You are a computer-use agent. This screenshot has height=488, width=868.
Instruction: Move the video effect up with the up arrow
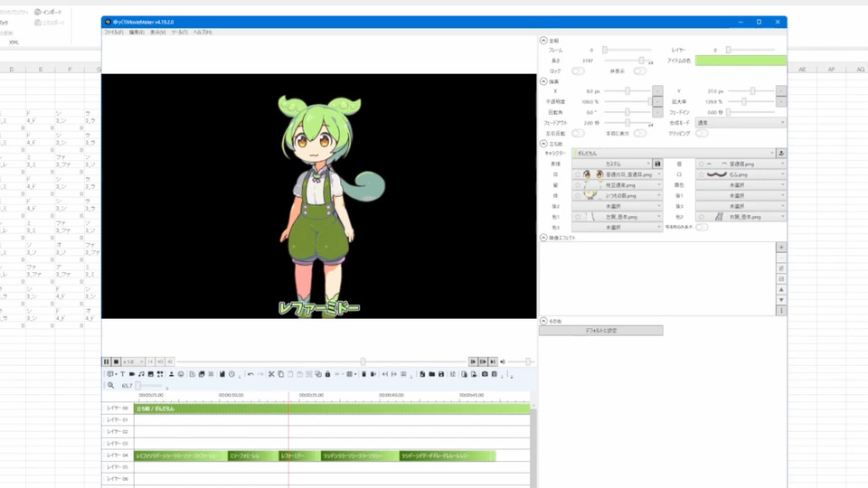coord(781,289)
